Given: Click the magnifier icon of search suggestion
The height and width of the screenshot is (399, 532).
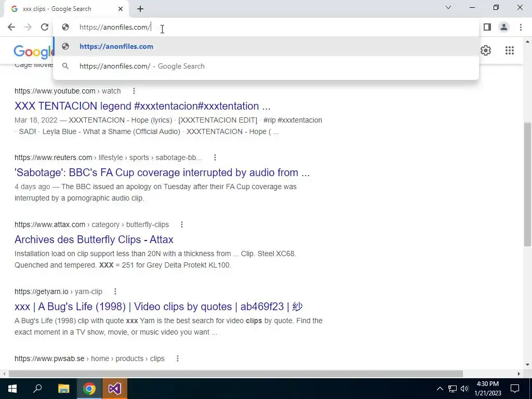Looking at the screenshot, I should pos(65,66).
